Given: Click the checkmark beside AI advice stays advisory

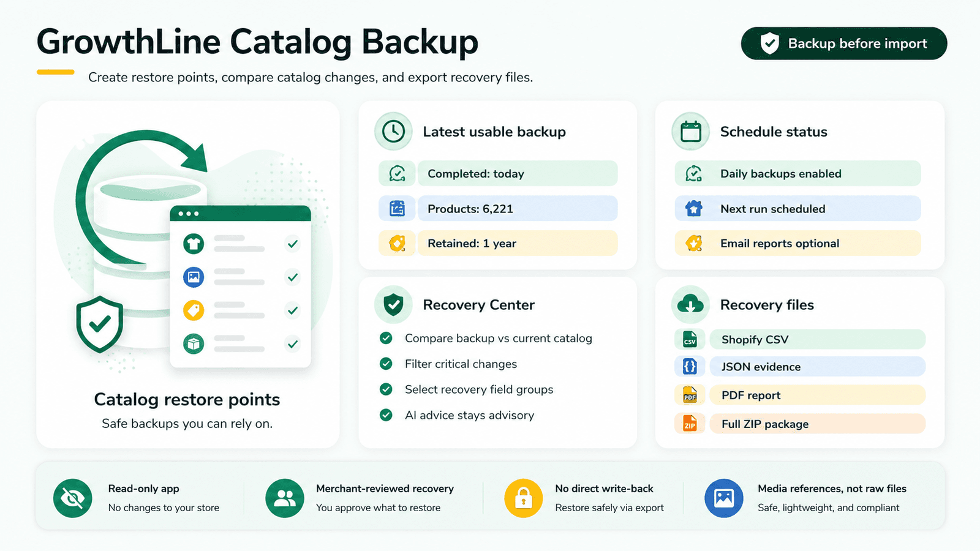Looking at the screenshot, I should (x=386, y=415).
